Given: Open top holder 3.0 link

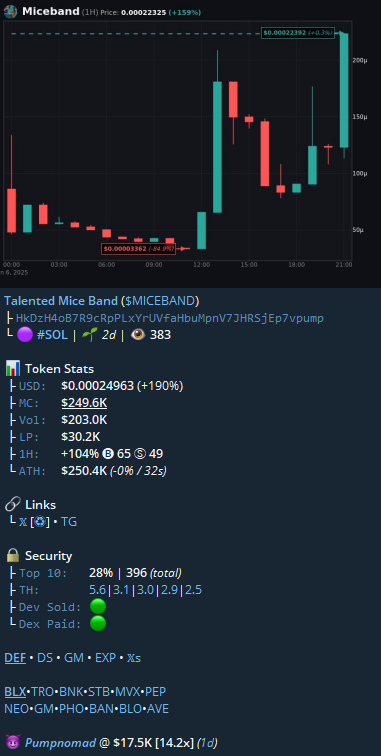Looking at the screenshot, I should (x=146, y=590).
